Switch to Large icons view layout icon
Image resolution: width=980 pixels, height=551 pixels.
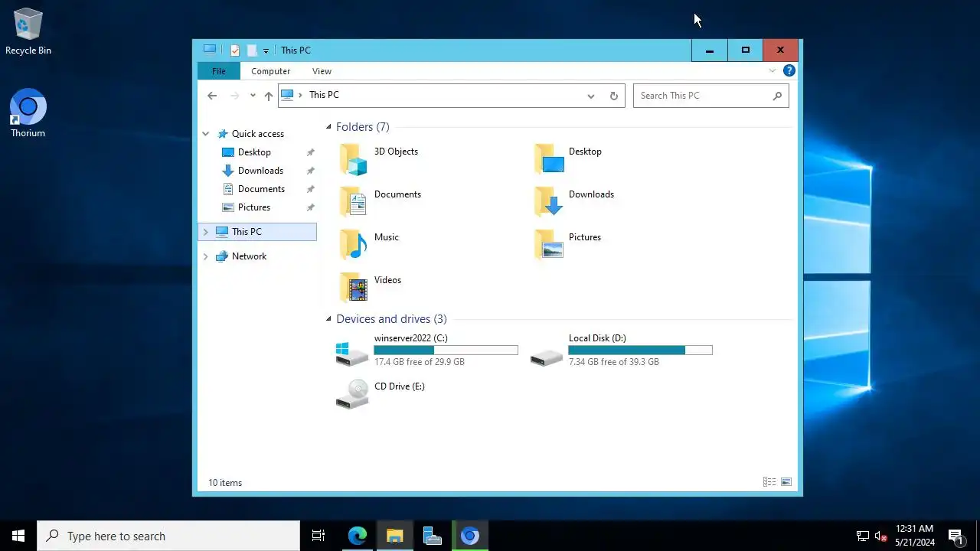coord(786,482)
